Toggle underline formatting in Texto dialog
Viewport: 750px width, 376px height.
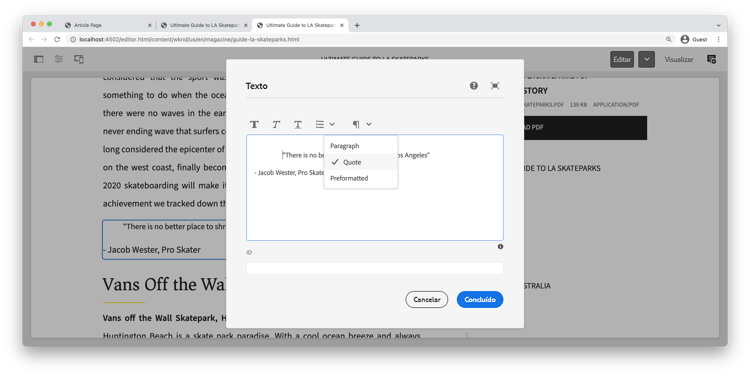[x=298, y=124]
